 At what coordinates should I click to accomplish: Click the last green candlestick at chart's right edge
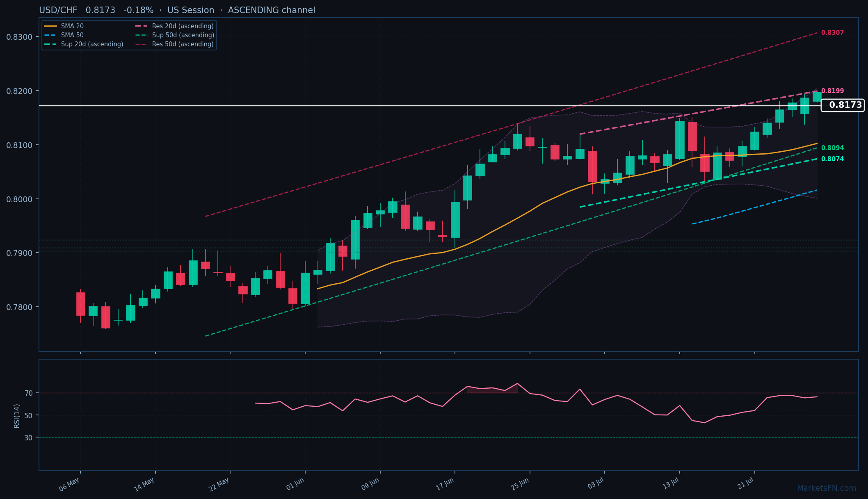(817, 97)
